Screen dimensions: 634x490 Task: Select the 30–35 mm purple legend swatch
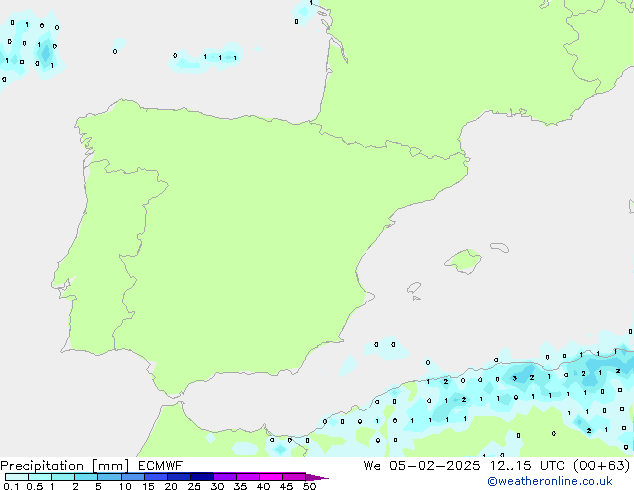[x=224, y=477]
